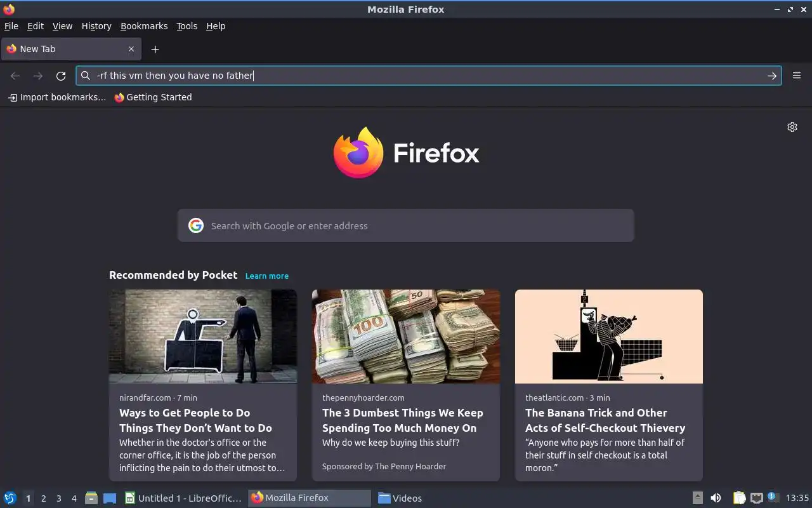812x508 pixels.
Task: Click the Recommended by Pocket heading
Action: (173, 275)
